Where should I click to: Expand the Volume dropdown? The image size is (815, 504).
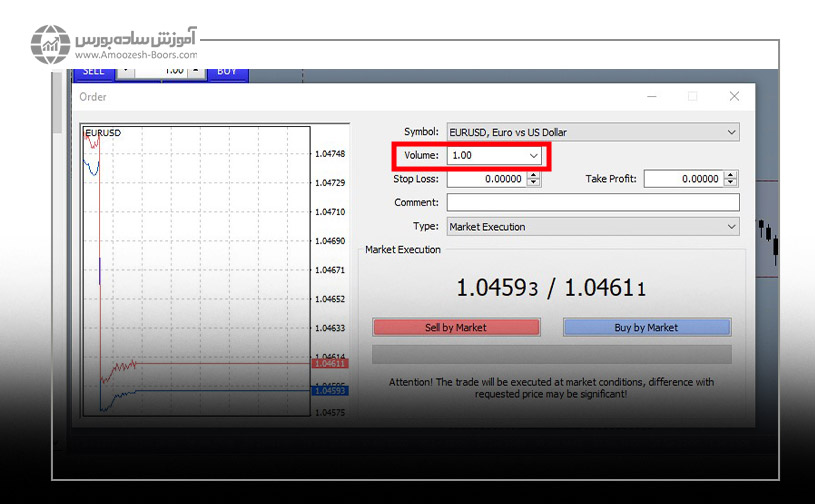pyautogui.click(x=534, y=156)
